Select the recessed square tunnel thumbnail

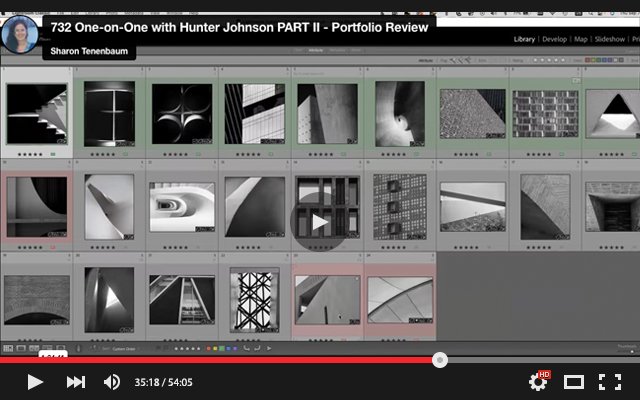612,207
